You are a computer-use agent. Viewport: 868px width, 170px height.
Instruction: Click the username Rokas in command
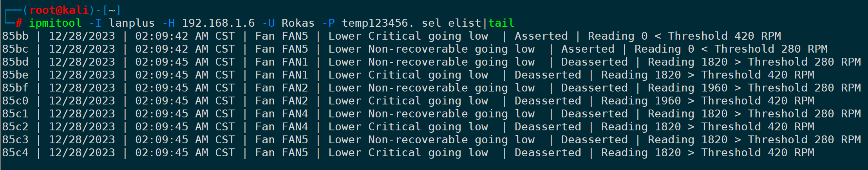298,23
